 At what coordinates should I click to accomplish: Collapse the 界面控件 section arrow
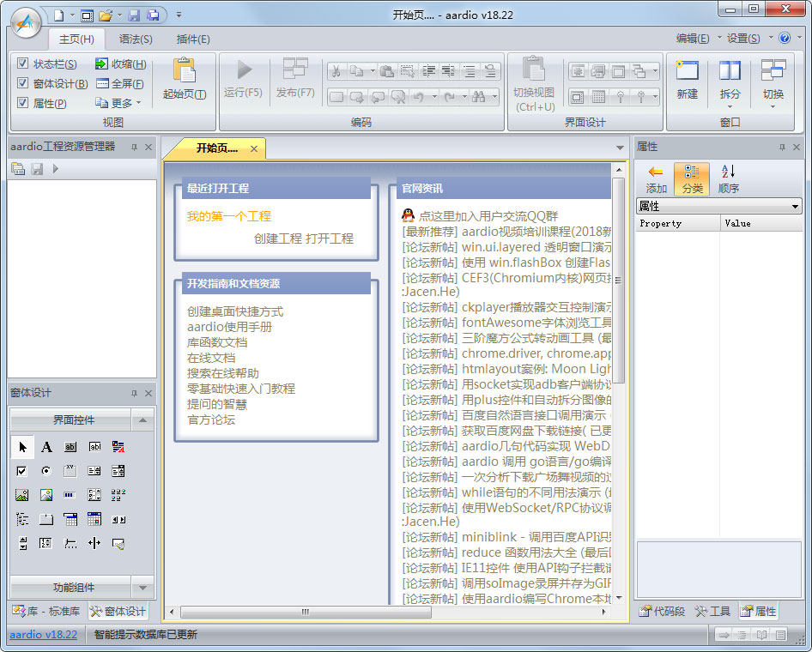[142, 420]
